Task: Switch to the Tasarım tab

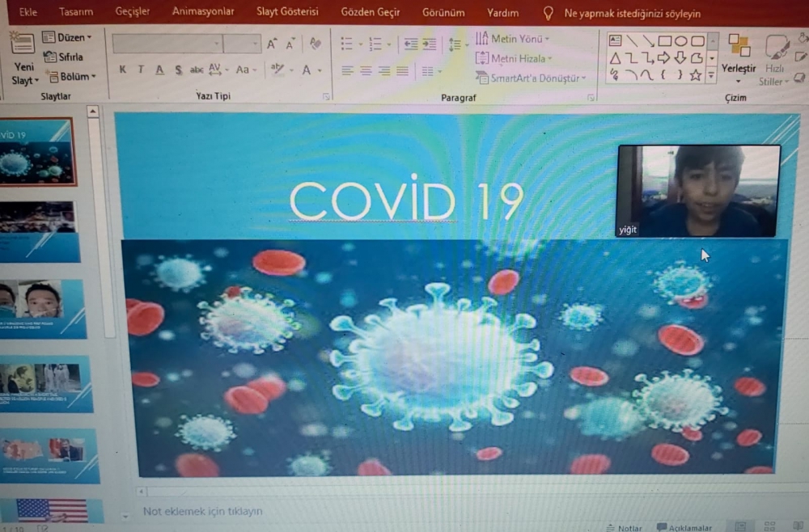Action: [76, 11]
